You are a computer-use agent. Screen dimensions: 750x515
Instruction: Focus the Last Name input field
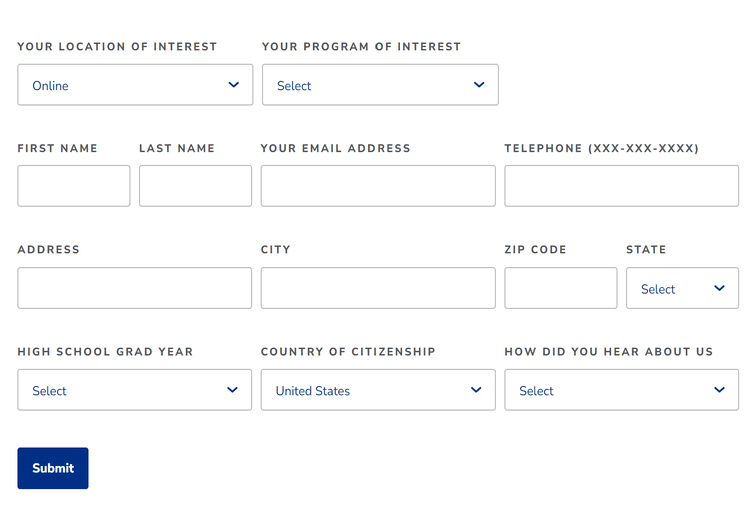pos(195,186)
